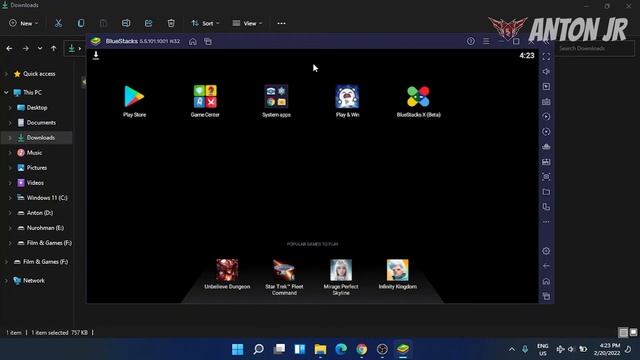Go forward in File Explorer
Image resolution: width=640 pixels, height=360 pixels.
pos(25,49)
